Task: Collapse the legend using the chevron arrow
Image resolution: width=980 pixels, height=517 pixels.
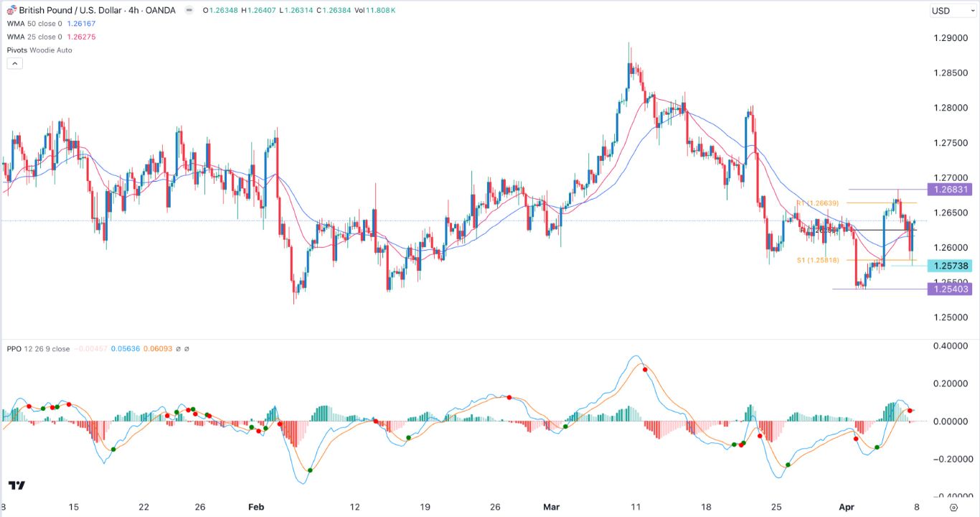Action: pyautogui.click(x=15, y=62)
